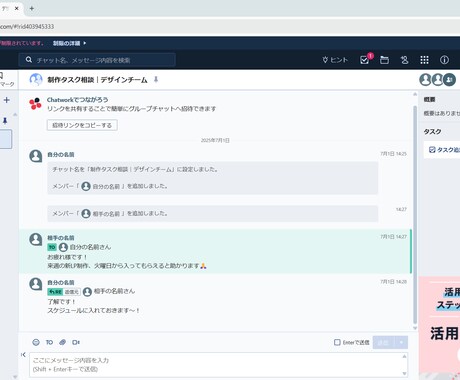The image size is (460, 380).
Task: Click the green TO badge in the message
Action: pos(52,247)
